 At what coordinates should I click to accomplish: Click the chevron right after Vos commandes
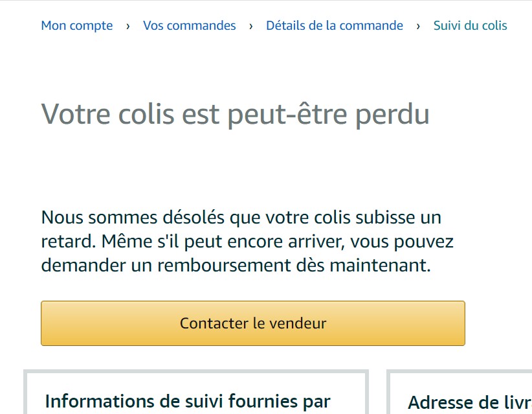[251, 26]
